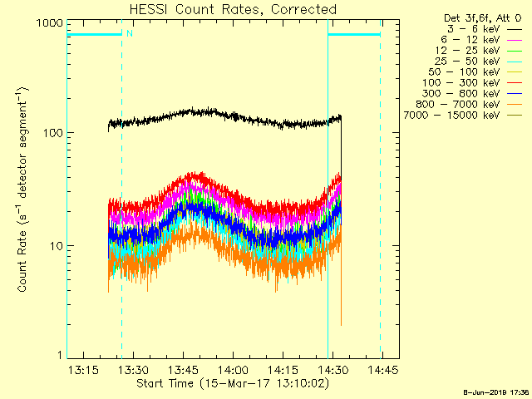Click the magenta line swatch for 6 - 12 keV

515,41
